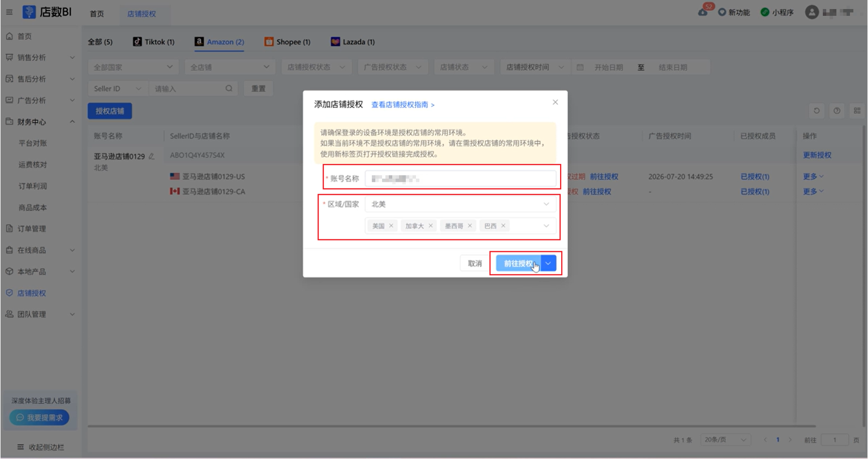Open 全店铺 filter dropdown

(230, 67)
